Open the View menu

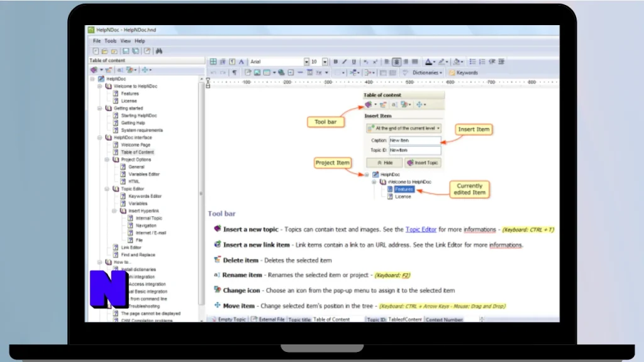click(125, 41)
